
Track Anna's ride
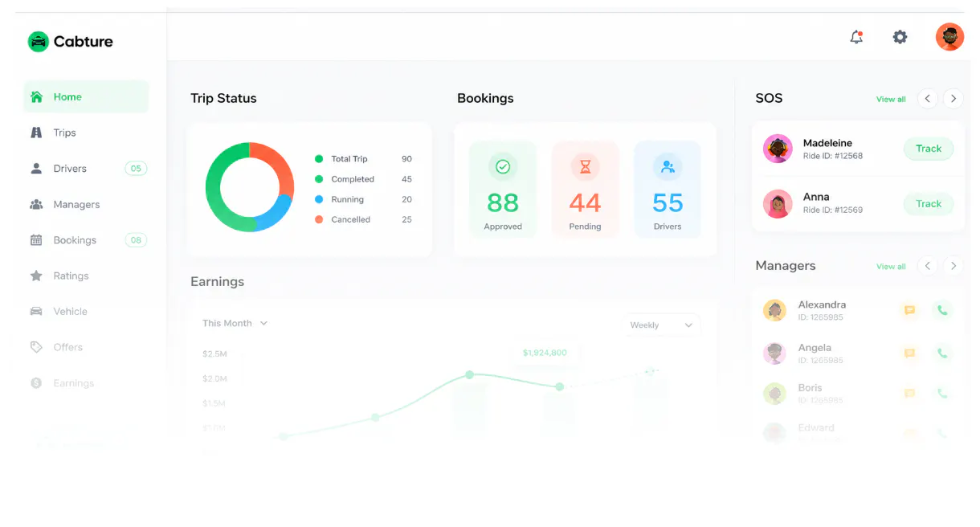(929, 204)
